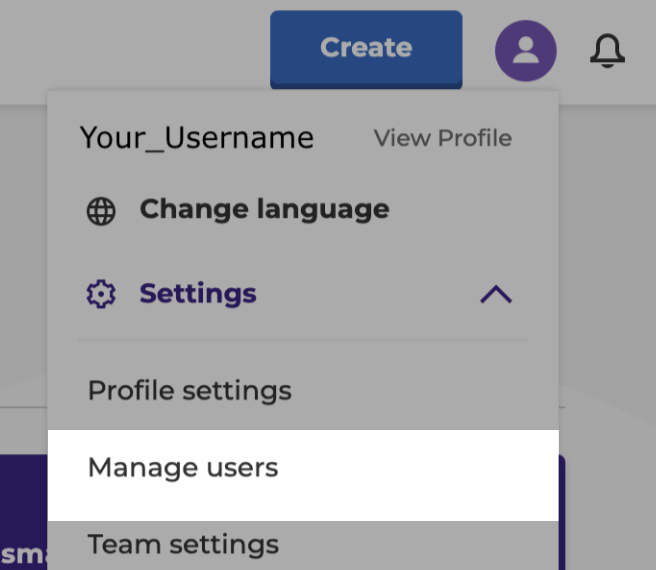
Task: Open notifications via the bell icon
Action: click(607, 51)
